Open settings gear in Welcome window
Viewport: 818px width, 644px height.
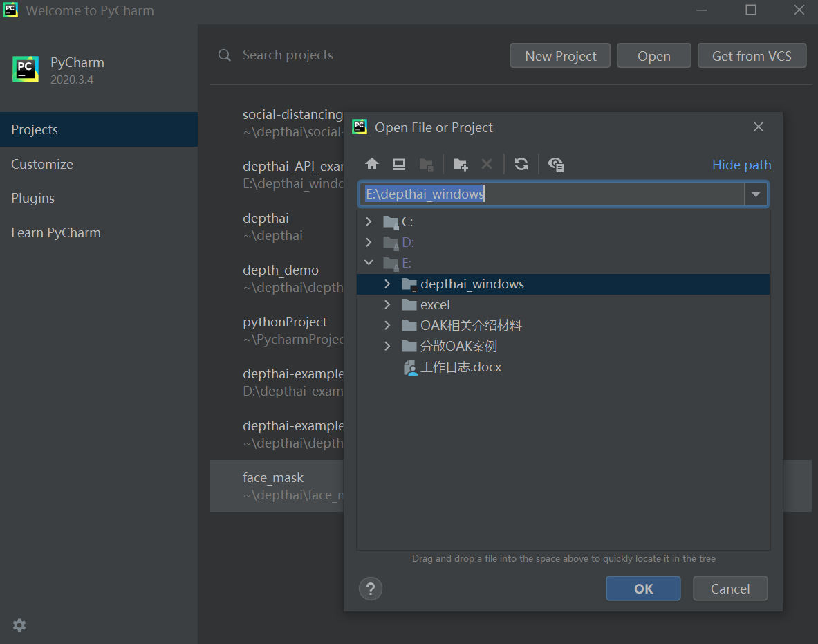click(19, 625)
